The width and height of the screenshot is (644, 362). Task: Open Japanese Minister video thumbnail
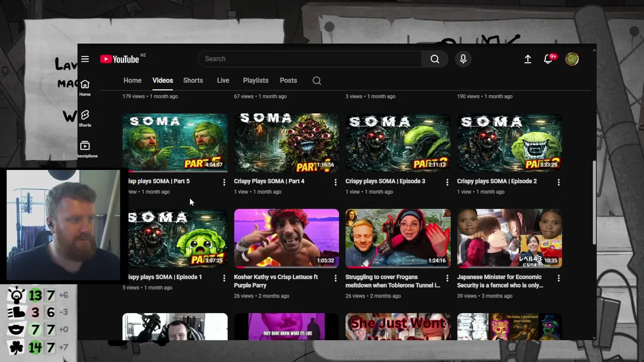click(x=510, y=238)
